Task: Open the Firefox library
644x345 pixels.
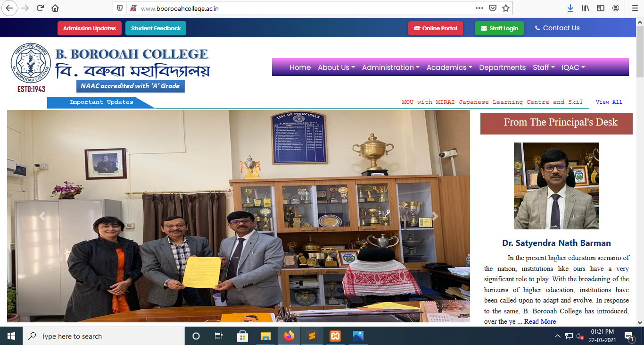Action: (x=586, y=8)
